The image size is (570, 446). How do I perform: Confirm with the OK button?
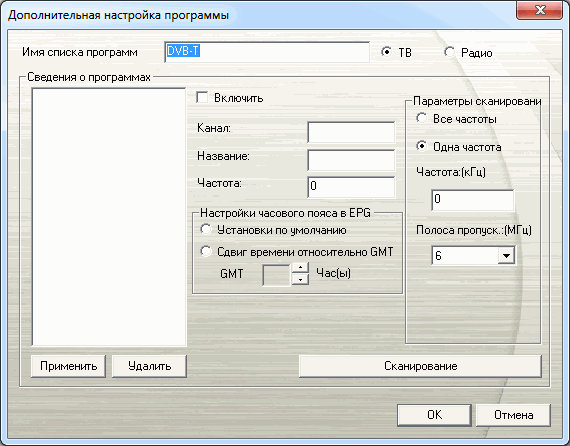tap(434, 415)
